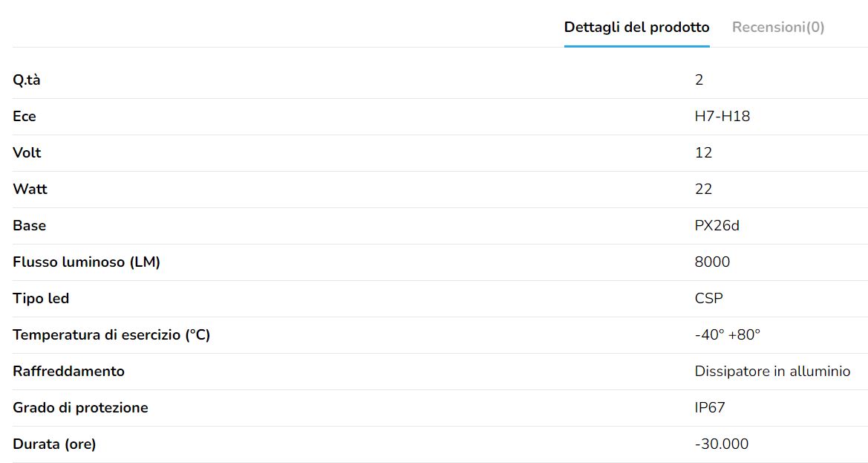Image resolution: width=868 pixels, height=463 pixels.
Task: Click the Watt row label
Action: pyautogui.click(x=30, y=190)
